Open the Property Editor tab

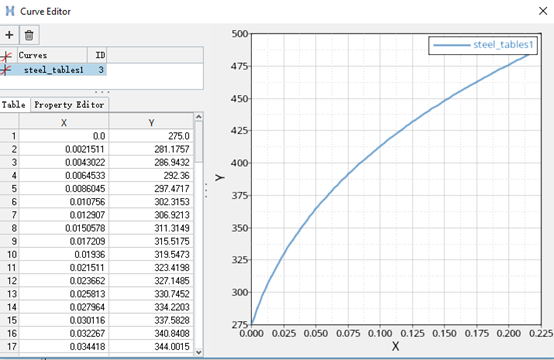pyautogui.click(x=69, y=105)
